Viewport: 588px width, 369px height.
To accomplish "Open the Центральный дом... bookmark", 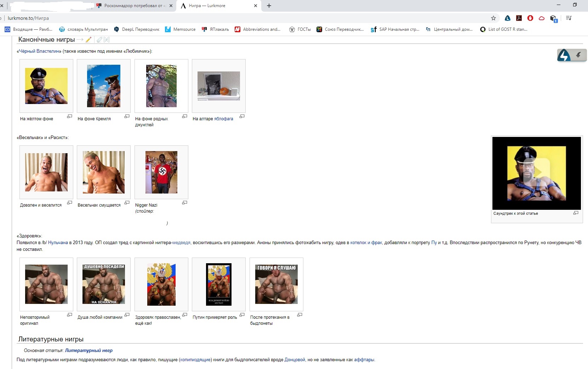I will click(x=449, y=29).
